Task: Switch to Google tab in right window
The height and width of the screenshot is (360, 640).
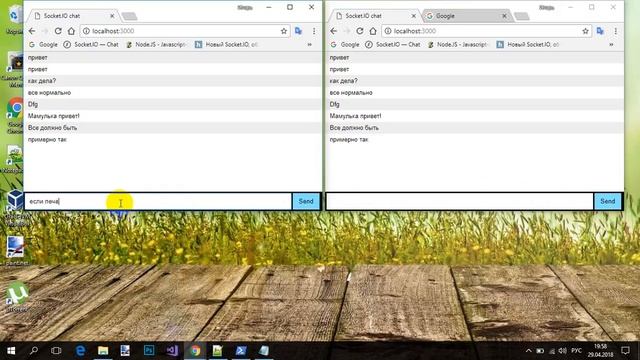Action: coord(465,16)
